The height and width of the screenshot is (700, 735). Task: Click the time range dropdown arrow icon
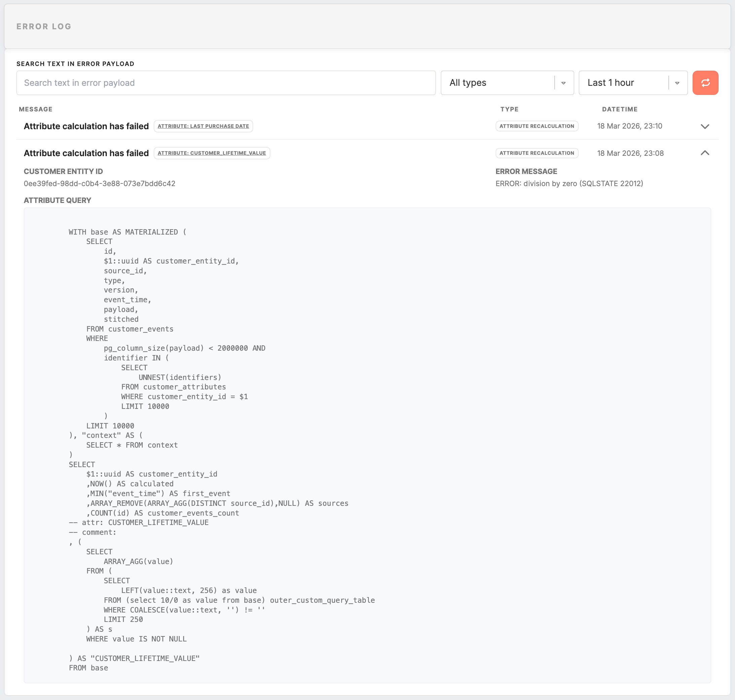(x=677, y=83)
